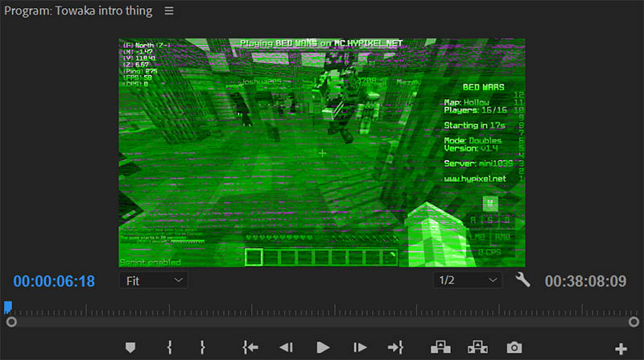Screen dimensions: 644x360
Task: Export a frame with the camera icon
Action: pyautogui.click(x=514, y=348)
